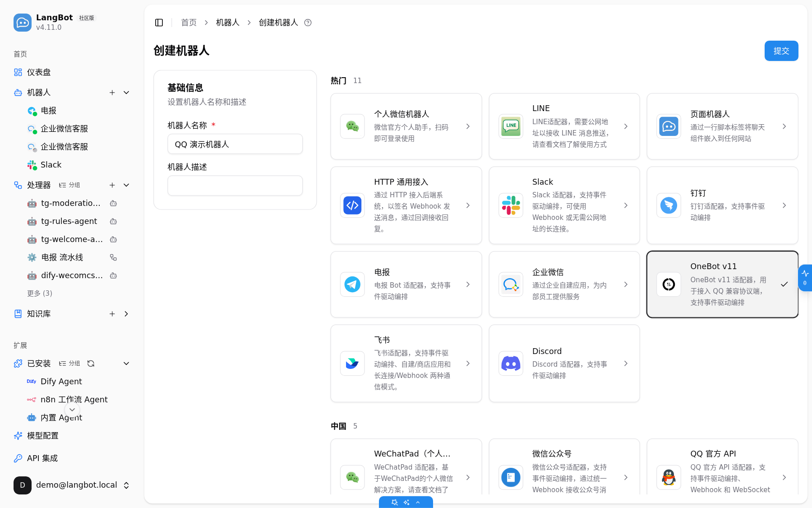Show 更多 (3) processors

click(40, 294)
